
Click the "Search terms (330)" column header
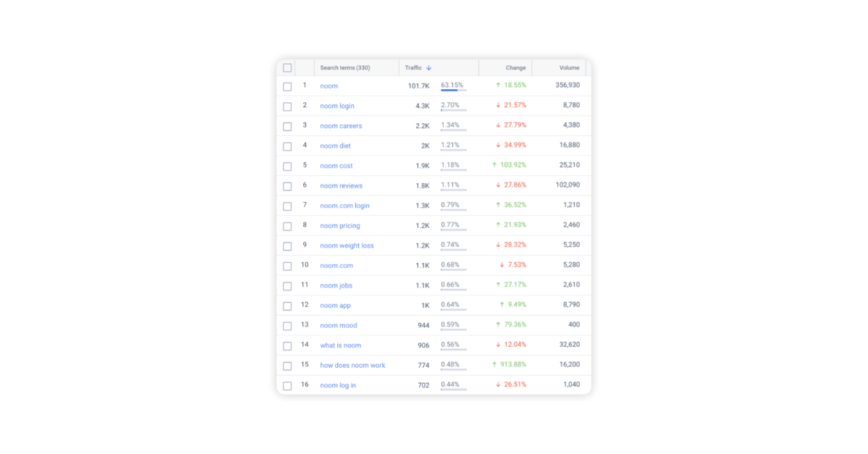[x=347, y=67]
